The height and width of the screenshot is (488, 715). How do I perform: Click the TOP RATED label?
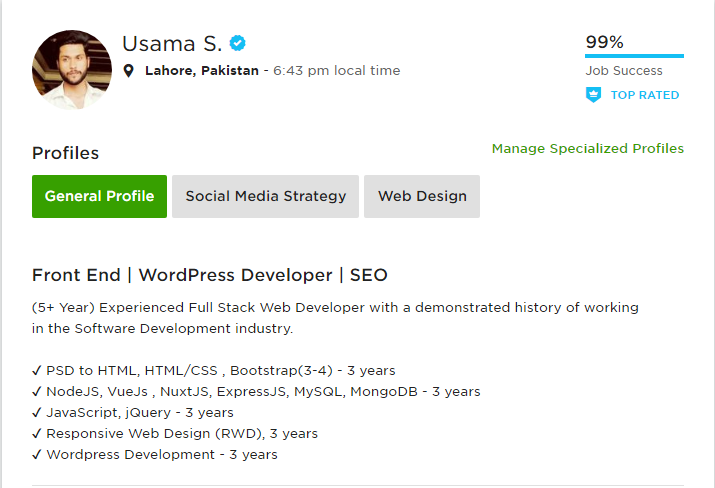click(x=645, y=95)
